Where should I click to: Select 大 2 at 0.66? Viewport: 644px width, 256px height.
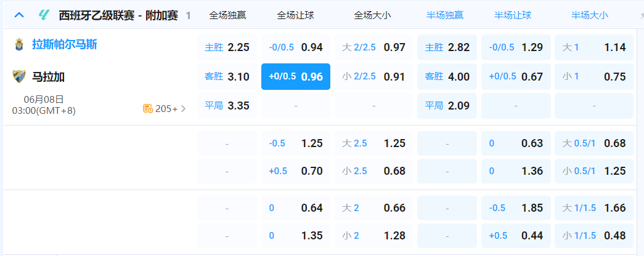(373, 208)
